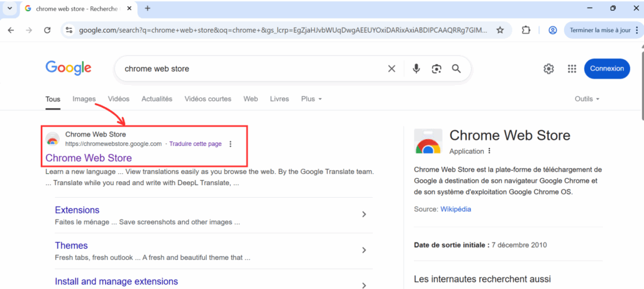Viewport: 644px width, 289px height.
Task: Expand the Plus search filters dropdown
Action: (x=311, y=99)
